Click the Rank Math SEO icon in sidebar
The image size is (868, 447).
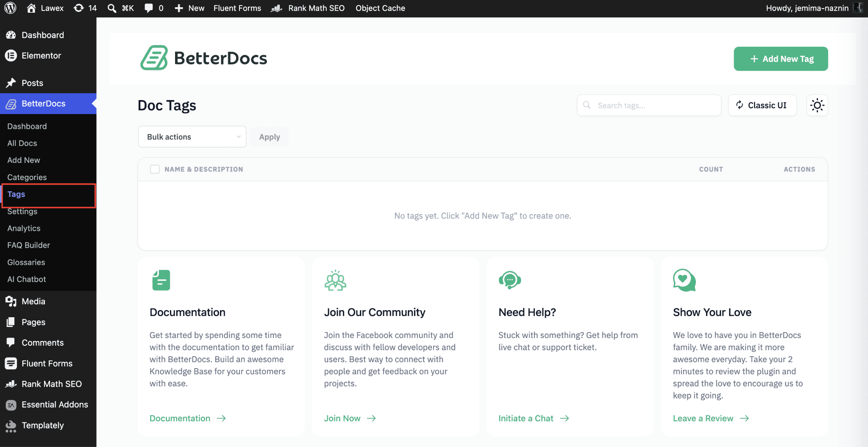coord(11,384)
